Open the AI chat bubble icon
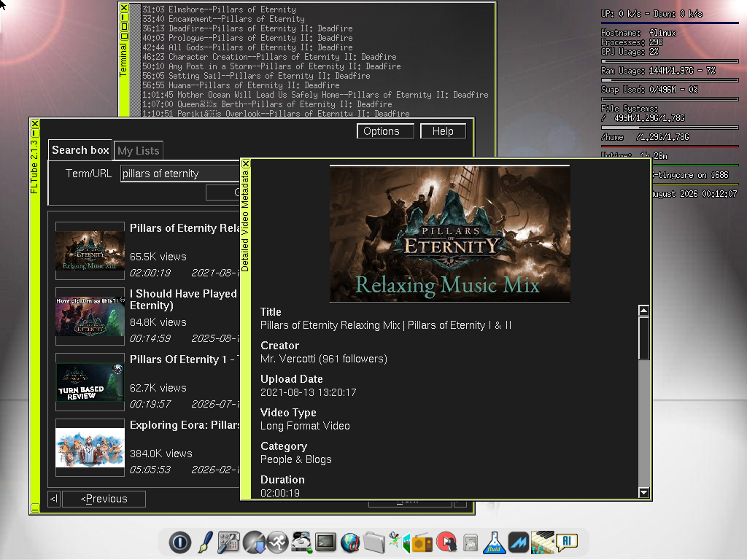 click(567, 542)
